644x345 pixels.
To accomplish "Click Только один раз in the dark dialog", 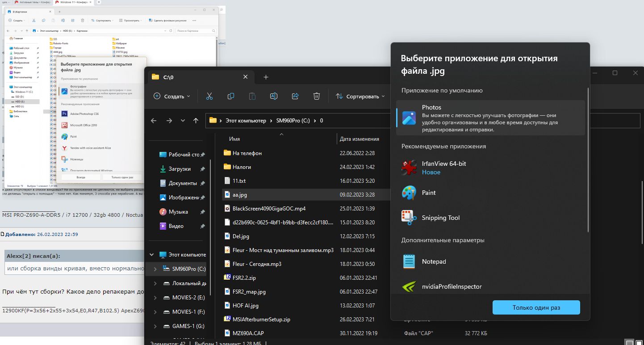I will [536, 307].
